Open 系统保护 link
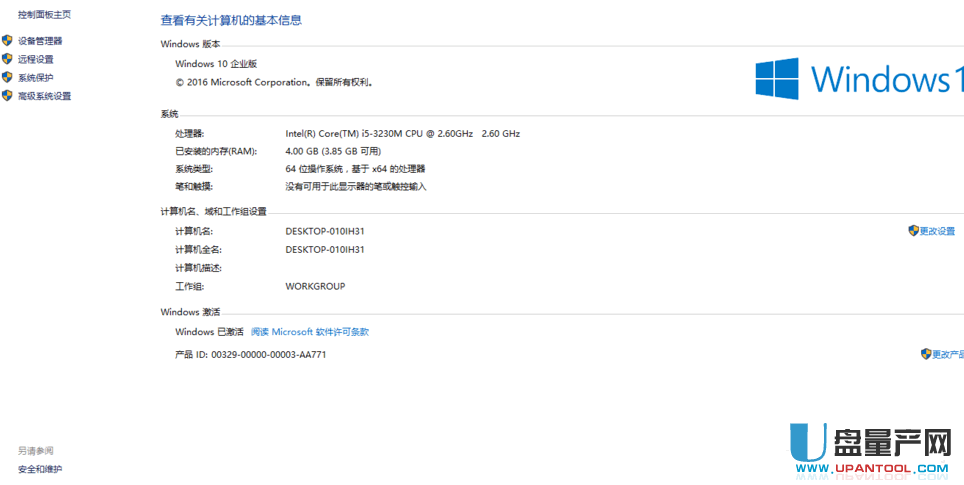The image size is (964, 485). (36, 78)
